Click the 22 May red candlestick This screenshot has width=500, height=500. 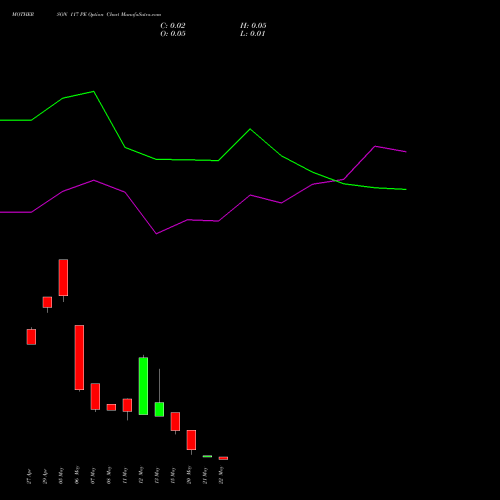[223, 458]
